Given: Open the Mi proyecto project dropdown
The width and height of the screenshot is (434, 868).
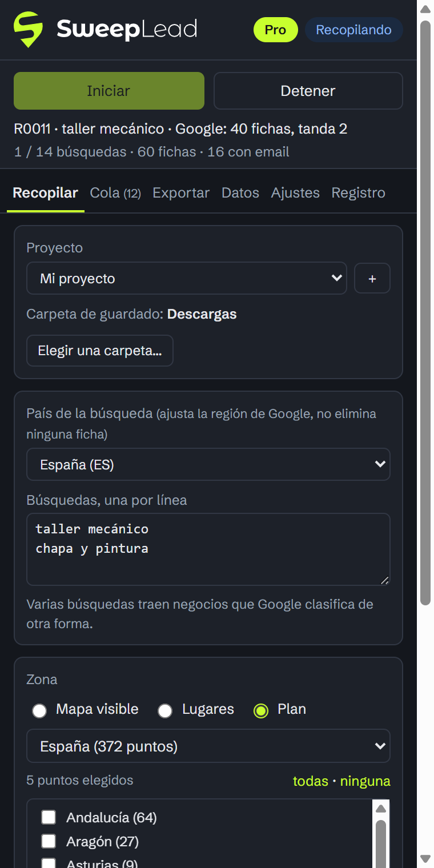Looking at the screenshot, I should (187, 278).
